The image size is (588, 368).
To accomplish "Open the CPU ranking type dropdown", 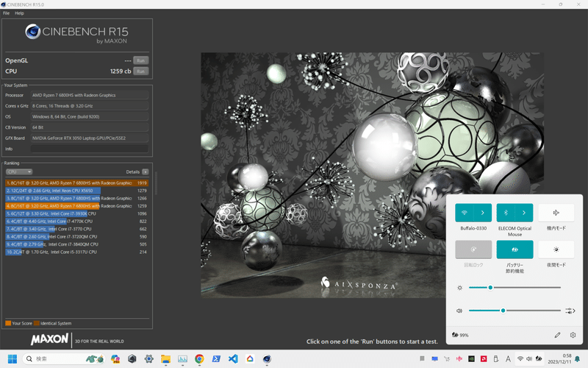I will pyautogui.click(x=19, y=172).
